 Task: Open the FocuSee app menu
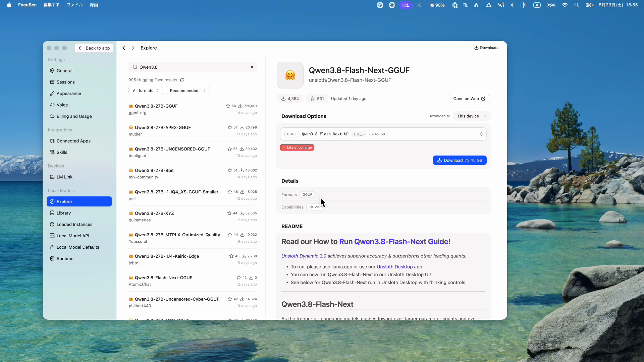pyautogui.click(x=28, y=5)
